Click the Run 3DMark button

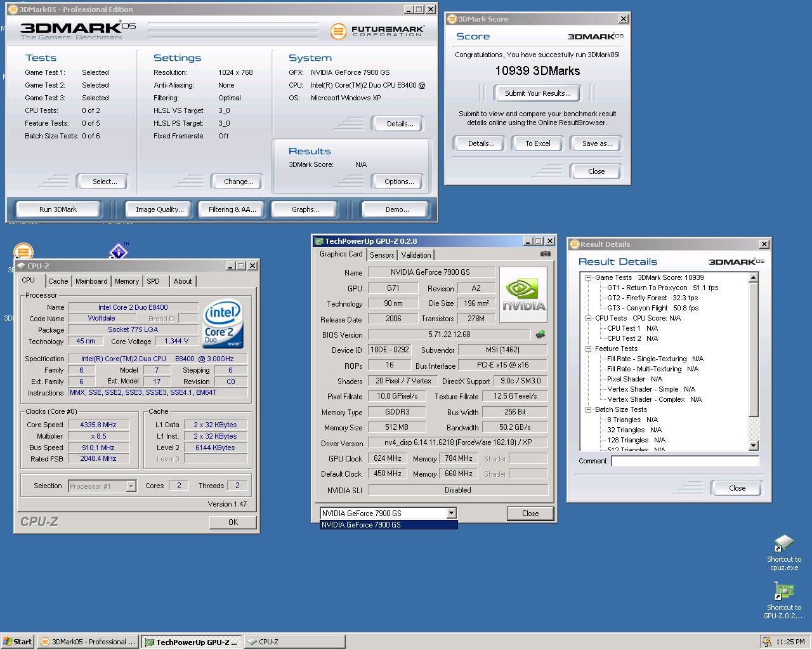click(x=58, y=209)
